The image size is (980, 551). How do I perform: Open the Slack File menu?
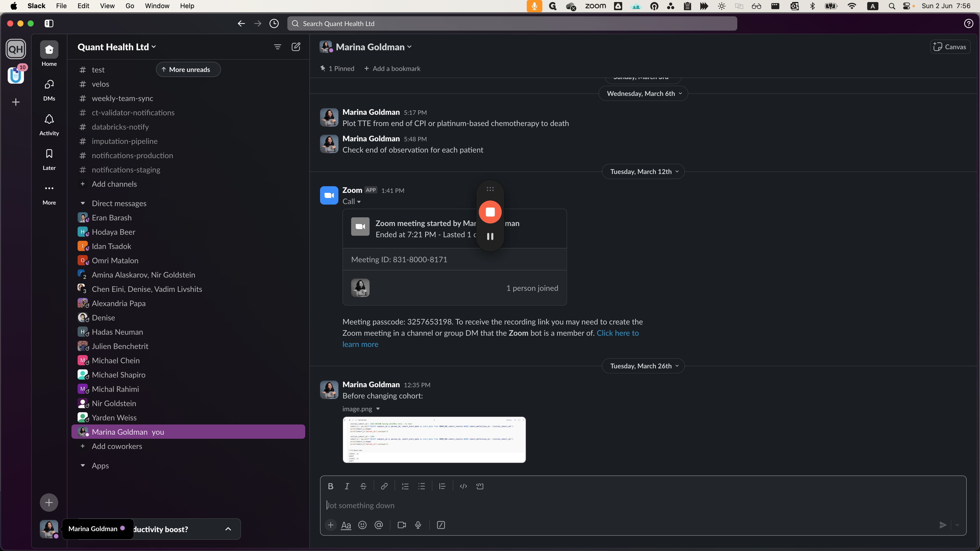61,6
